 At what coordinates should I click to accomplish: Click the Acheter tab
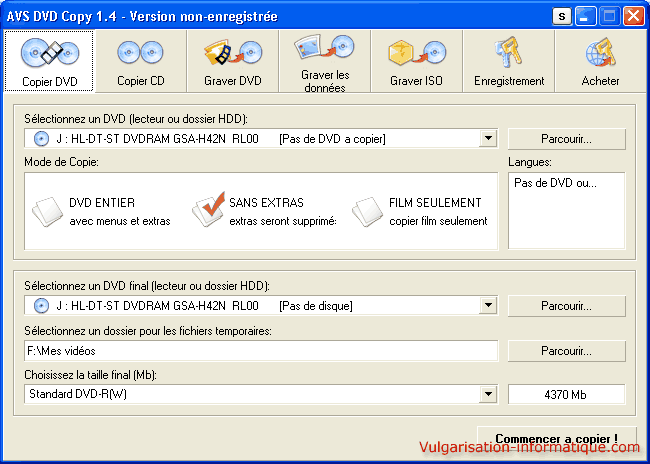pyautogui.click(x=600, y=61)
